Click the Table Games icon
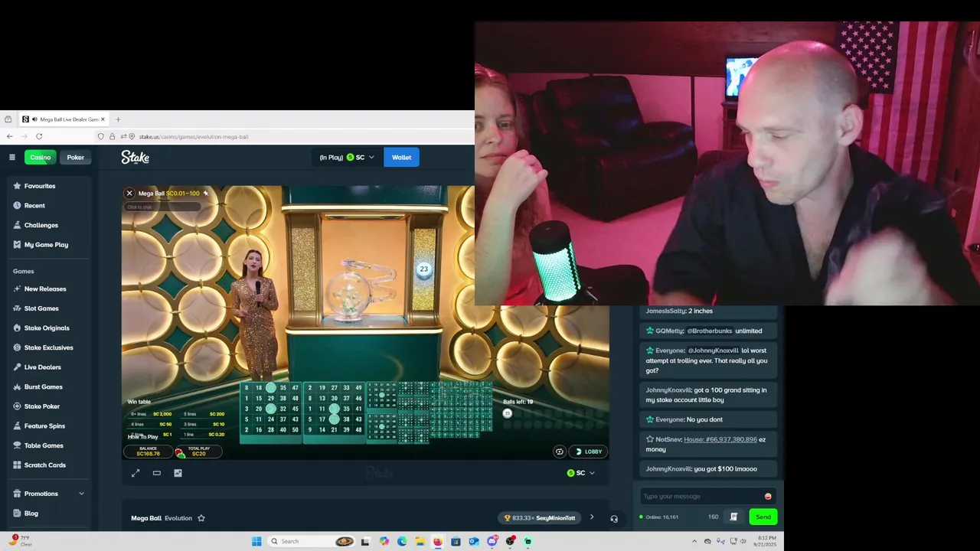This screenshot has height=551, width=980. click(x=17, y=445)
